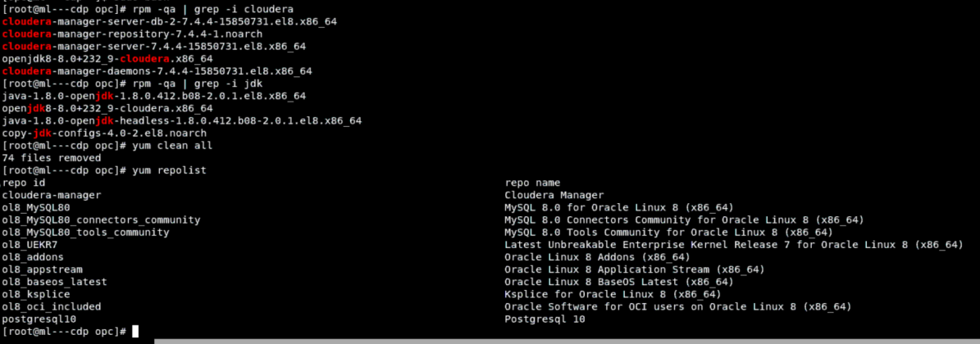Click the ol8_ksplice repo id
The image size is (980, 344).
tap(36, 294)
